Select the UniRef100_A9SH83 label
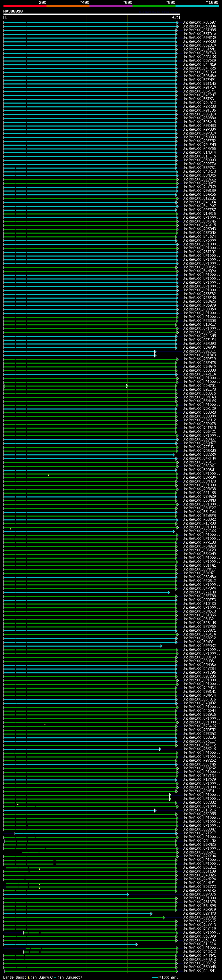This screenshot has height=980, width=222. point(199,125)
